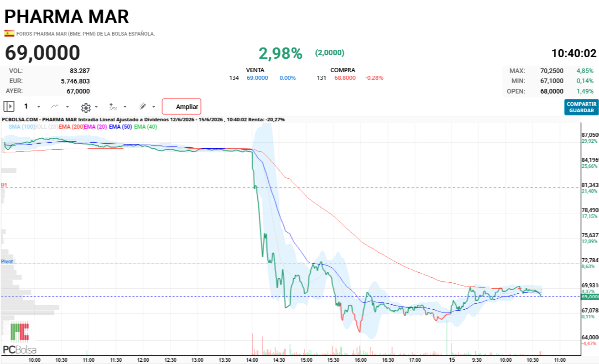Select the line chart type icon
This screenshot has width=599, height=364.
[x=55, y=106]
